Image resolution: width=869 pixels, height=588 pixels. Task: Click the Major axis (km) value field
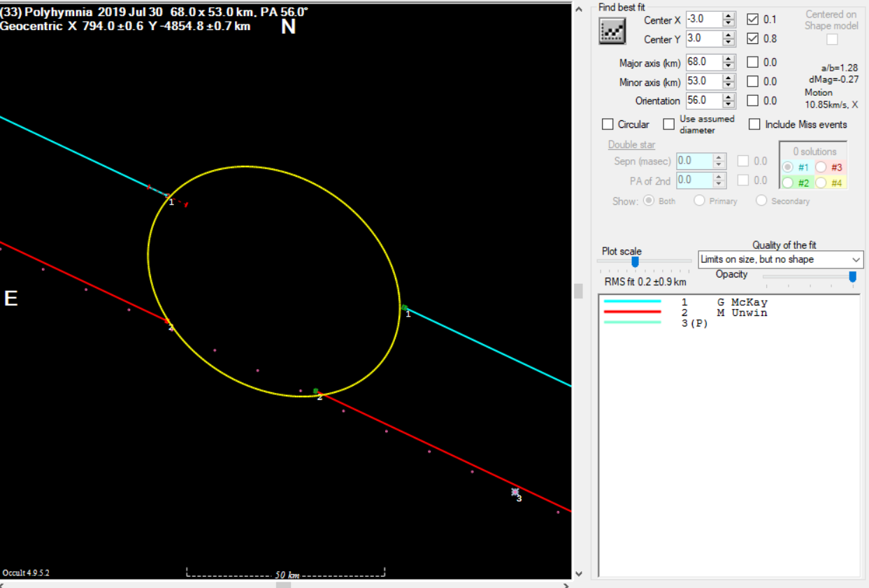click(704, 62)
